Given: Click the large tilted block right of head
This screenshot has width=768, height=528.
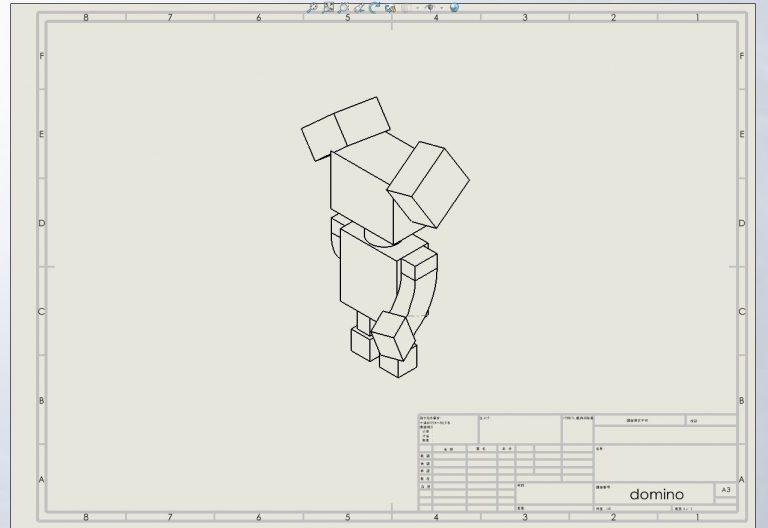Looking at the screenshot, I should point(430,183).
